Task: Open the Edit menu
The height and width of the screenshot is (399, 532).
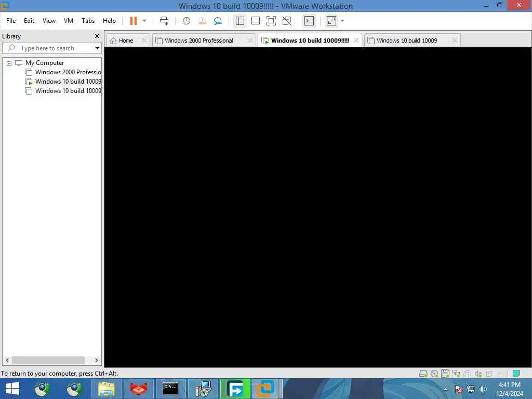Action: (x=29, y=21)
